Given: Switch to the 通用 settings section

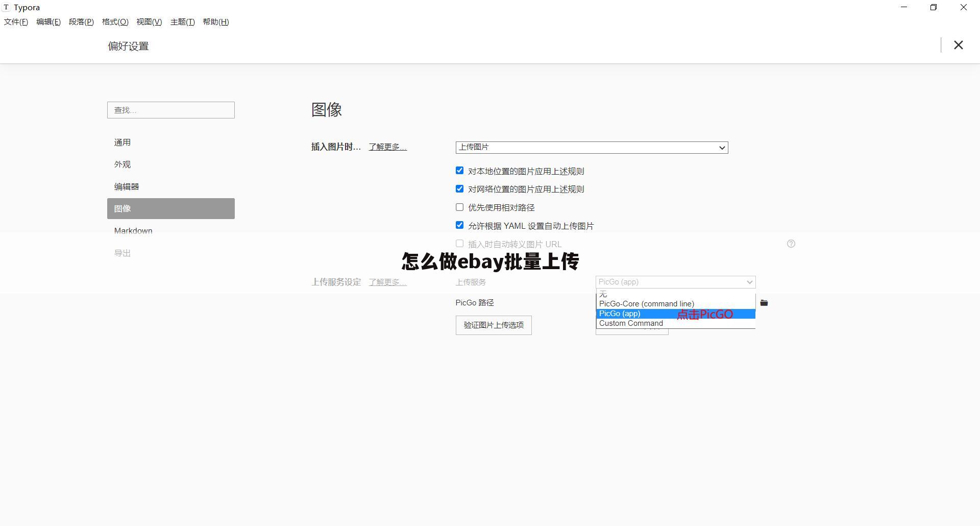Looking at the screenshot, I should (122, 142).
